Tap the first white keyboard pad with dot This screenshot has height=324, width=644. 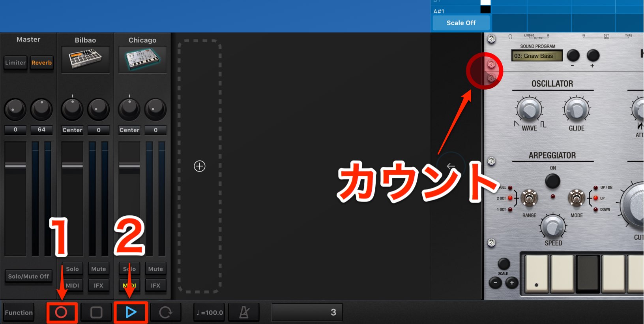coord(536,273)
